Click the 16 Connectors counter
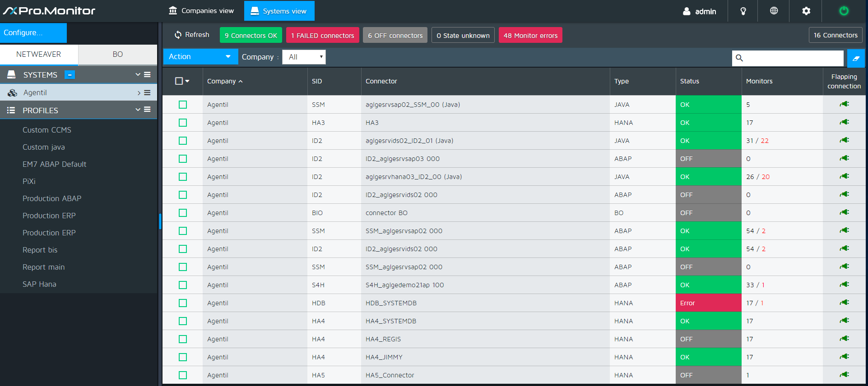868x386 pixels. tap(836, 35)
